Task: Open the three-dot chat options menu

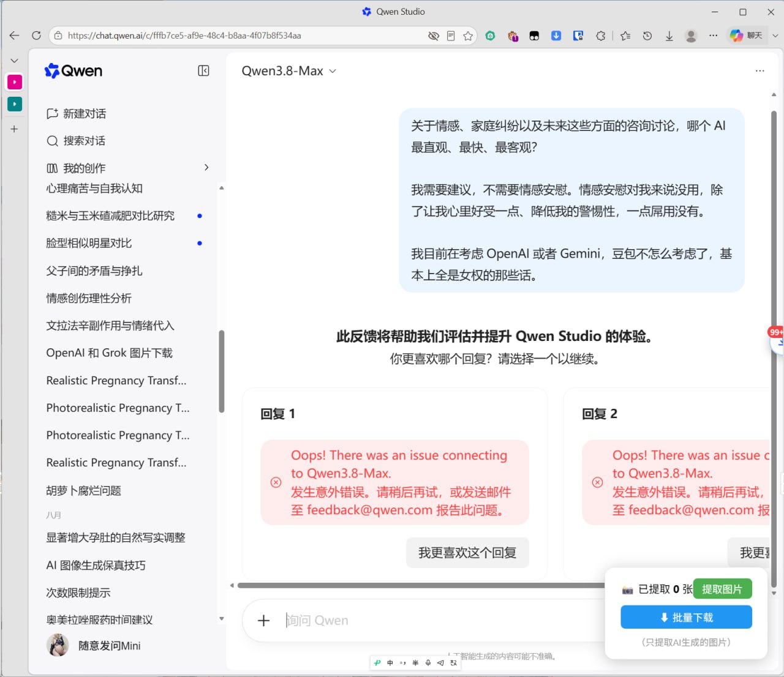Action: [760, 71]
